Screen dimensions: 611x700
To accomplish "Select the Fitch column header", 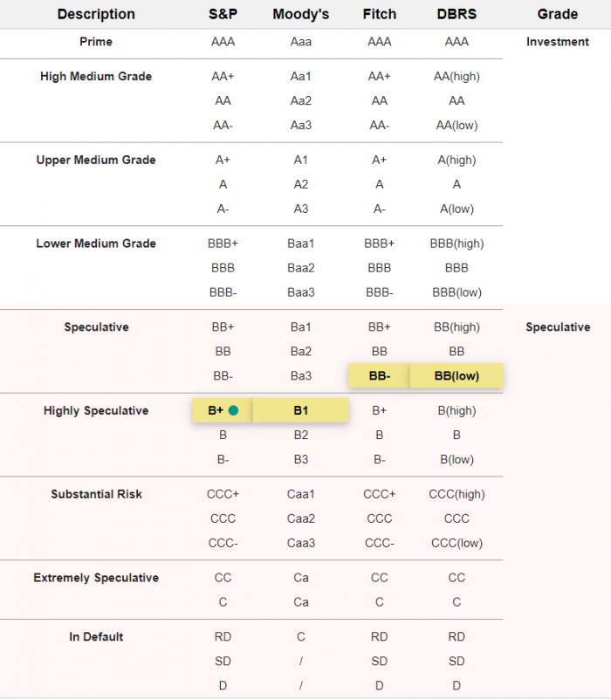I will pos(380,14).
